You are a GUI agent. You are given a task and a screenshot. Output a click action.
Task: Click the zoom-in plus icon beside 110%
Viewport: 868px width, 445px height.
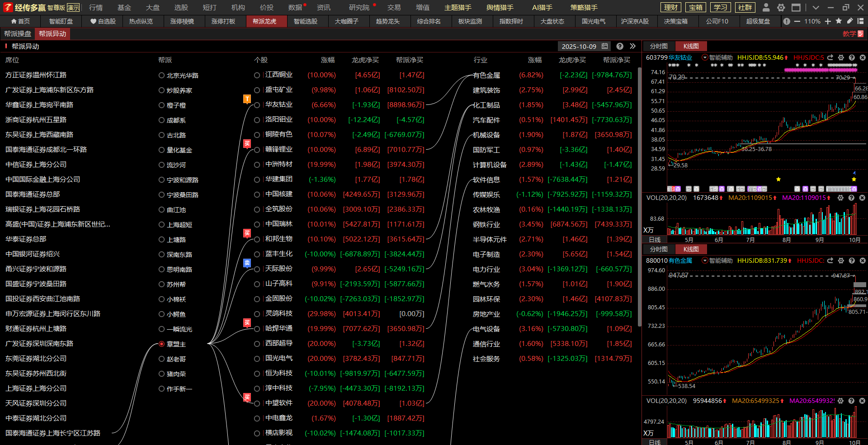(x=828, y=21)
